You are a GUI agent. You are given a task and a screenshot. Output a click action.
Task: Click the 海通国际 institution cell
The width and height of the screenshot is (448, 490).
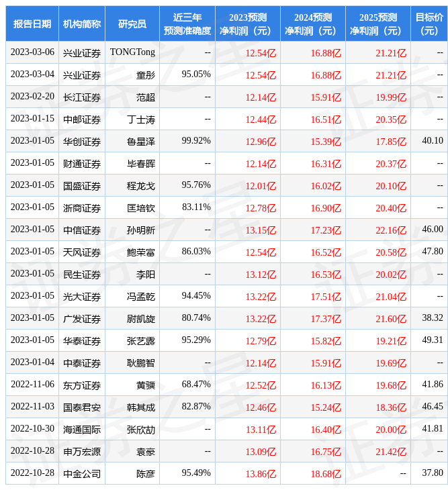(x=82, y=430)
